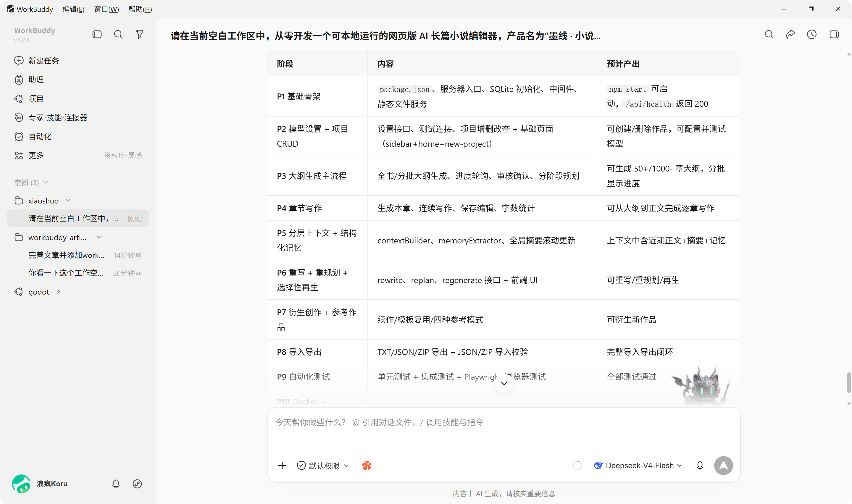Viewport: 852px width, 504px height.
Task: Search within the conversation
Action: 769,34
